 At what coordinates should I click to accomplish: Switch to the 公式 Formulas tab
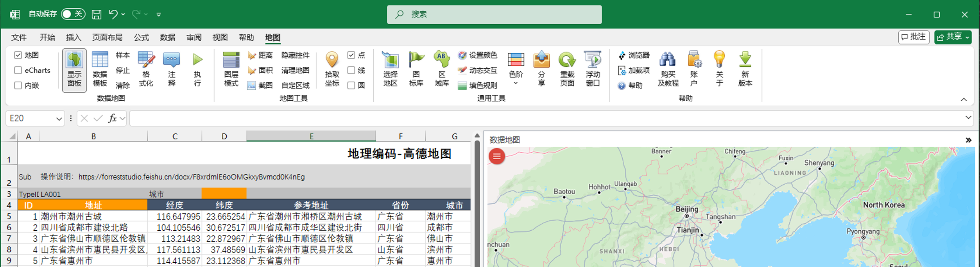[x=142, y=37]
